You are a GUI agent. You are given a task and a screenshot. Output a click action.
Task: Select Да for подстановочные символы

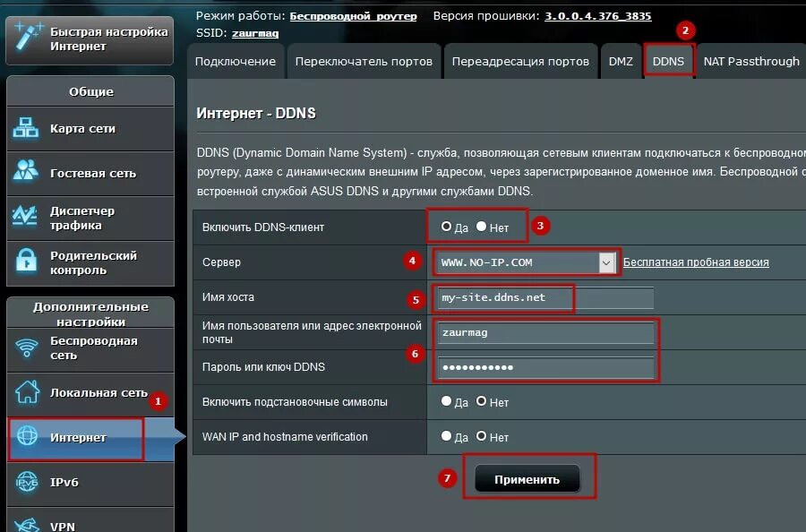(x=446, y=401)
